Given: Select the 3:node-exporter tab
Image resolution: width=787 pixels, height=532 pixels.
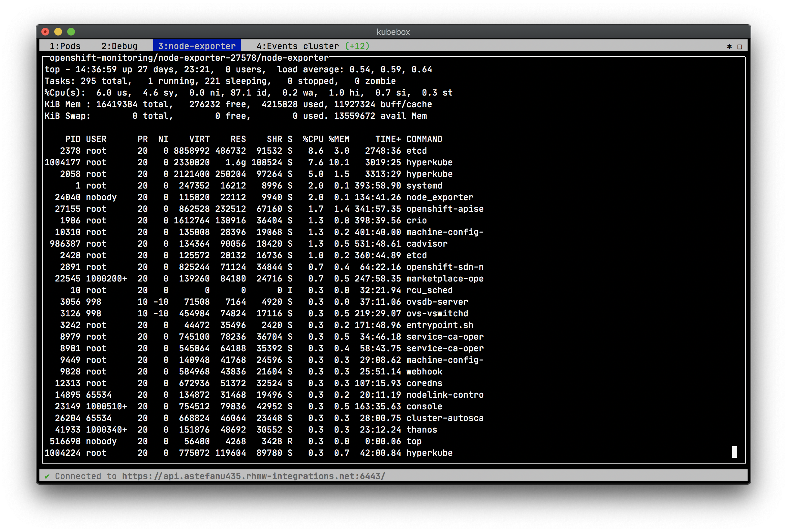Looking at the screenshot, I should [x=197, y=46].
